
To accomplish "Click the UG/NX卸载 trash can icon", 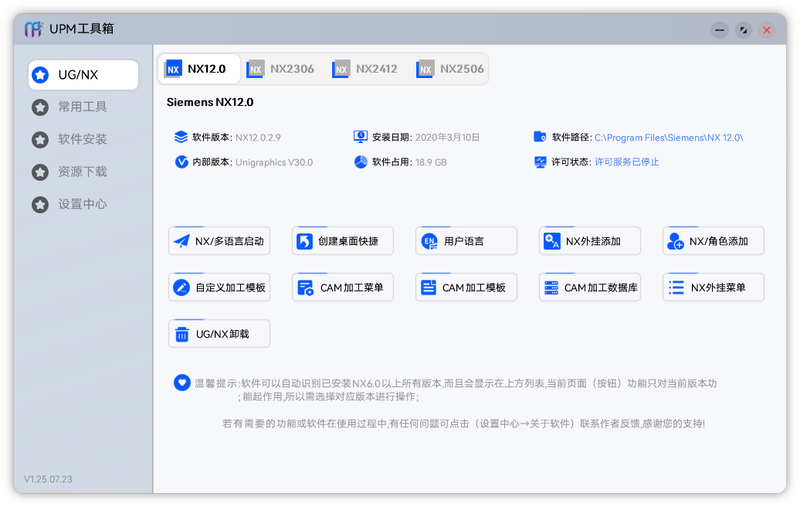I will point(181,334).
